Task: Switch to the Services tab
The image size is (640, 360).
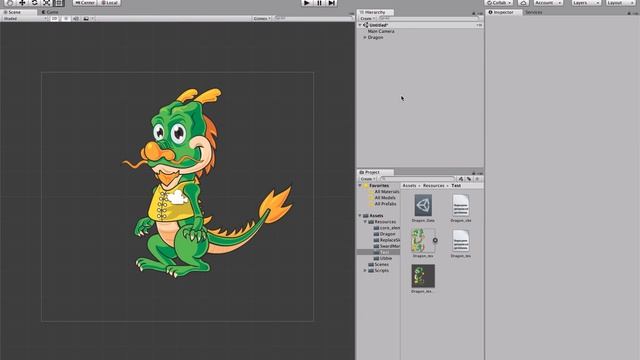Action: click(x=533, y=12)
